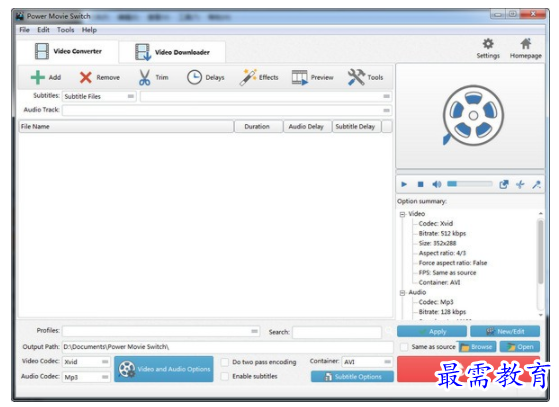Click the New/Edit profile button

505,331
